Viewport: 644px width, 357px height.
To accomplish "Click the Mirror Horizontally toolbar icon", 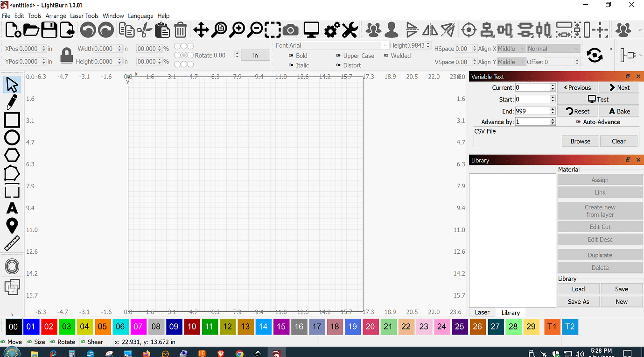I will click(429, 29).
